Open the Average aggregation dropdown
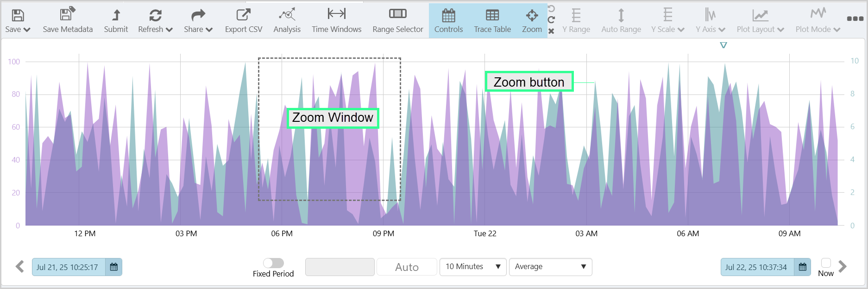 coord(551,267)
